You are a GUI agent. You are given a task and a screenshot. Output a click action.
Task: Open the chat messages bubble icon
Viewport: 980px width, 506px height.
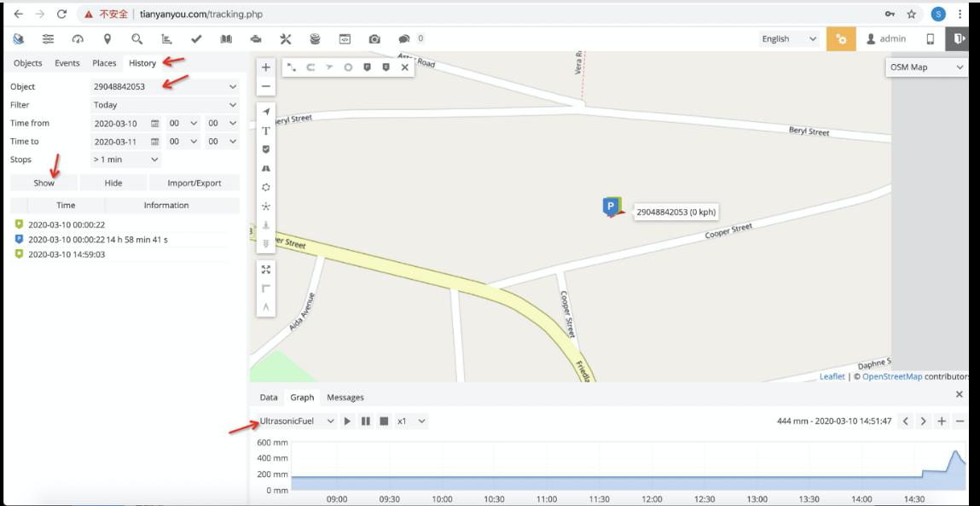(404, 39)
